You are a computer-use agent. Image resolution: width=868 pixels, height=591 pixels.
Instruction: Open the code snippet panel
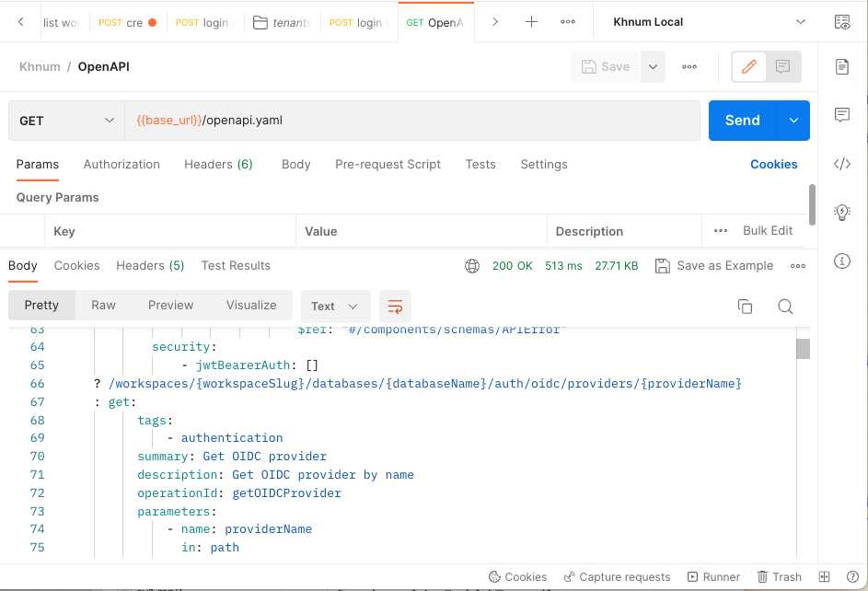point(842,163)
